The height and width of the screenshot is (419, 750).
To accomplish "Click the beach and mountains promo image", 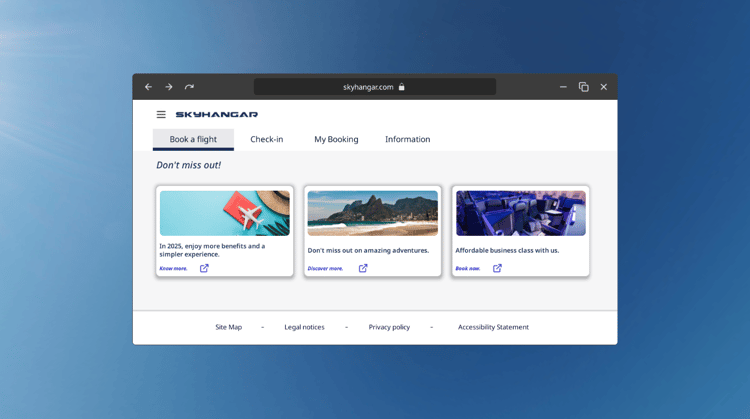I will (x=373, y=213).
